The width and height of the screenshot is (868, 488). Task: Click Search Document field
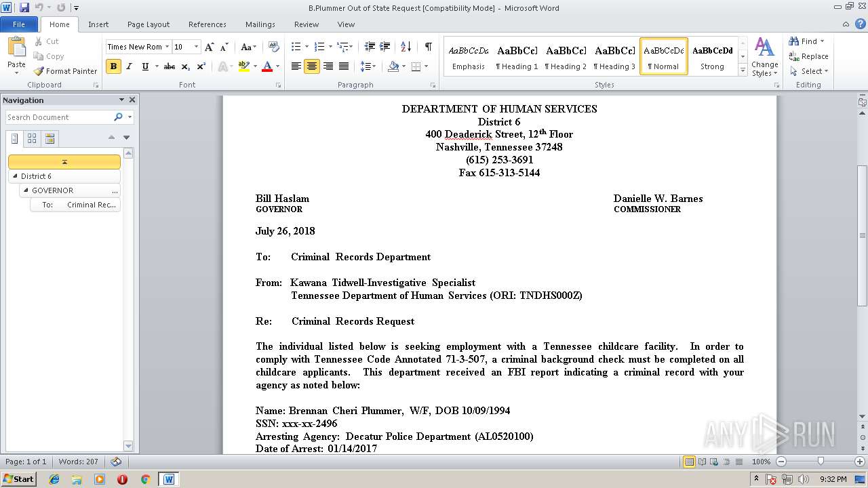[60, 117]
